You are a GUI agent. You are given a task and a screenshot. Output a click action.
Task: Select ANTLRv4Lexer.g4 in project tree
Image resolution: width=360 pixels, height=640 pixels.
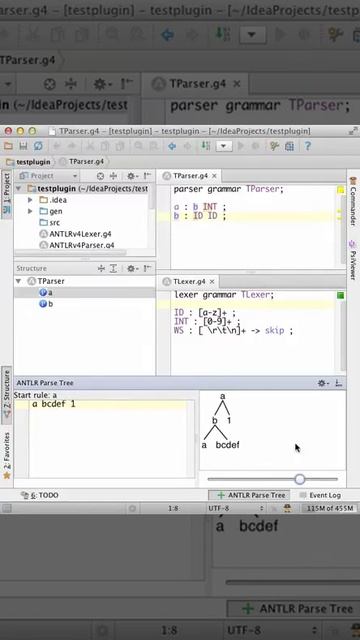point(75,234)
